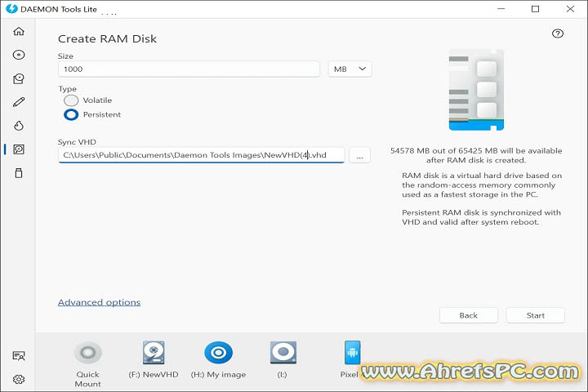
Task: Open the image editor pencil icon
Action: [19, 102]
